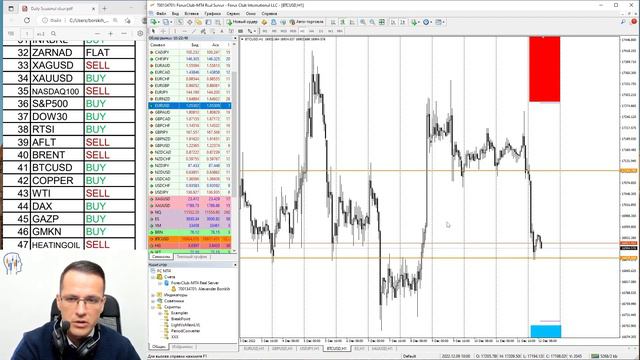Screen dimensions: 640x360
Task: Switch timeframe to H4
Action: (311, 31)
